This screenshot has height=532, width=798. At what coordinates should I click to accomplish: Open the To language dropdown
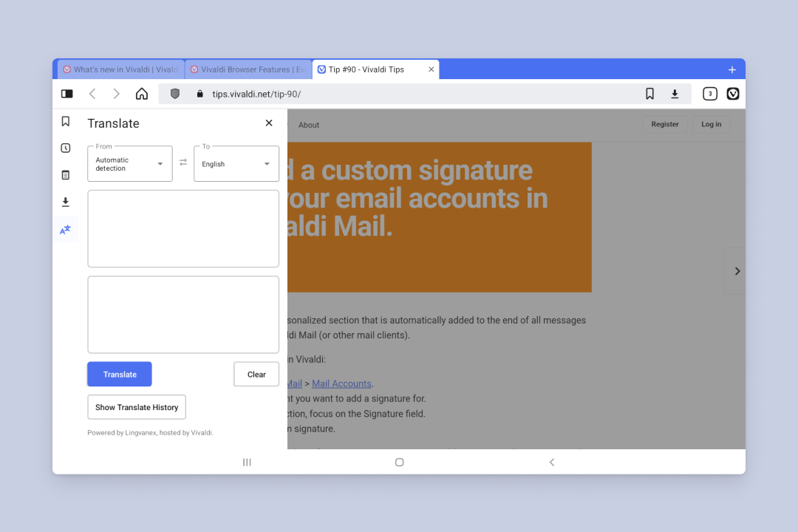(236, 164)
